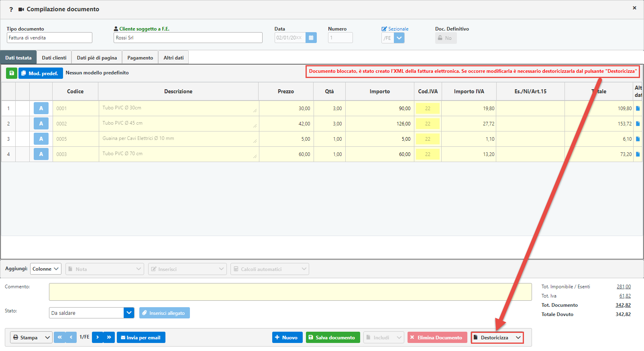The image size is (644, 351).
Task: Click the Tipo documento field
Action: 49,38
